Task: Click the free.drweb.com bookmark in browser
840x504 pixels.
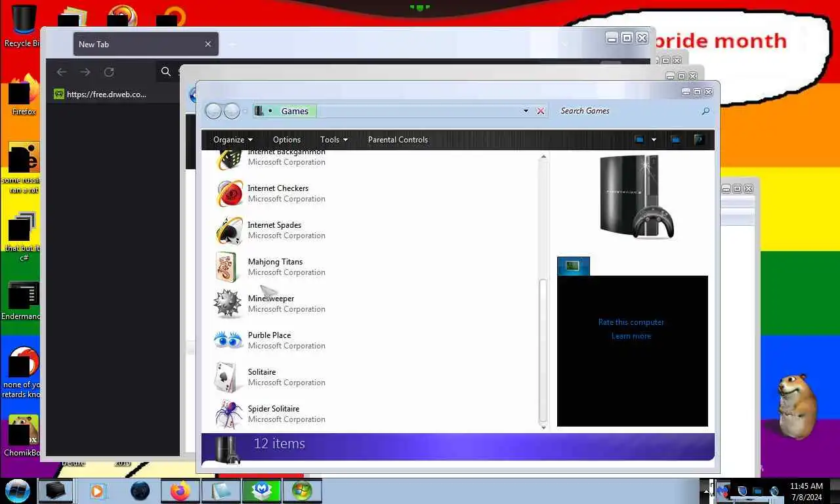Action: [x=100, y=94]
